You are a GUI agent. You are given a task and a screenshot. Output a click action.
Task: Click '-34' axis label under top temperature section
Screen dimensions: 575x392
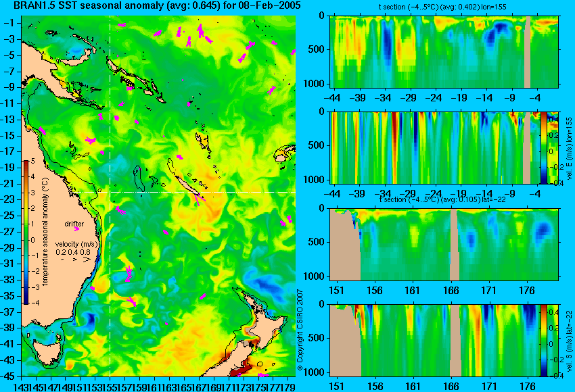coord(383,98)
